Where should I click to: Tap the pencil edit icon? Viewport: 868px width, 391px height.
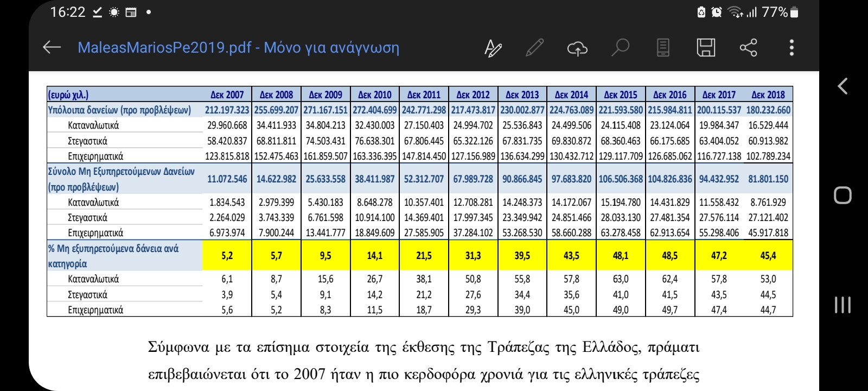pos(535,48)
